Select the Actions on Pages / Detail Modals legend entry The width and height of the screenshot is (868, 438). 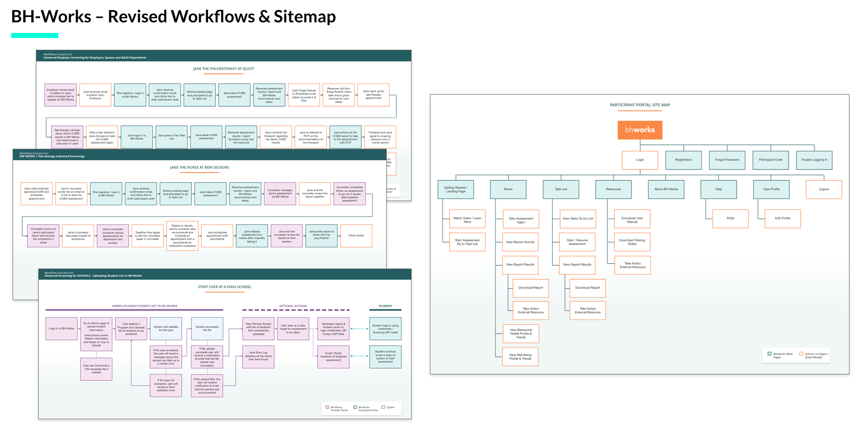814,355
